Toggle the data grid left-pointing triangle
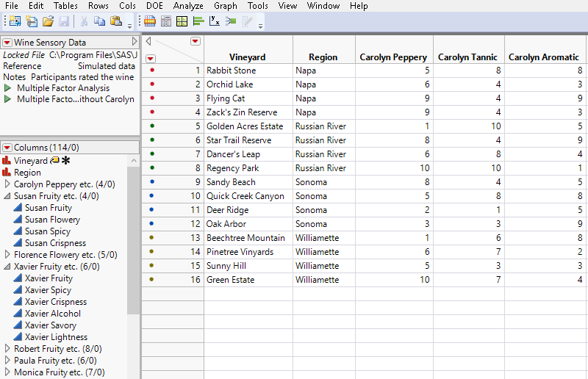 point(148,41)
